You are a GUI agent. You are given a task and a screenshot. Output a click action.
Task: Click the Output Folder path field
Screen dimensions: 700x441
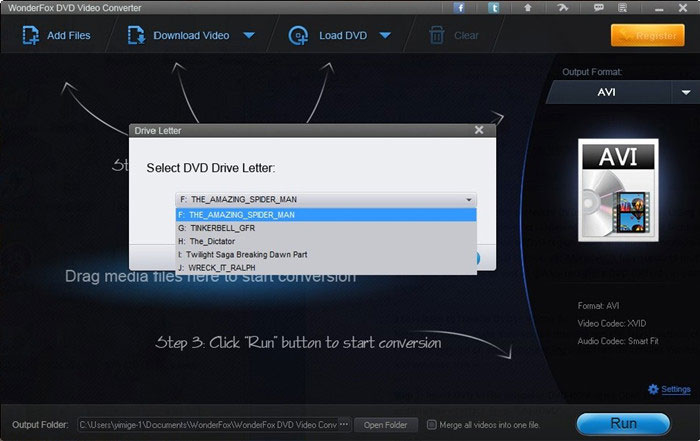coord(208,425)
